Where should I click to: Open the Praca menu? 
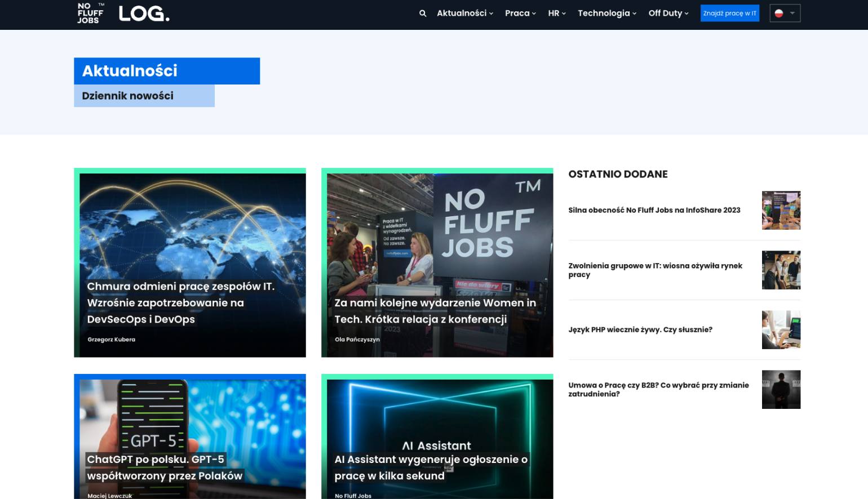pyautogui.click(x=520, y=13)
